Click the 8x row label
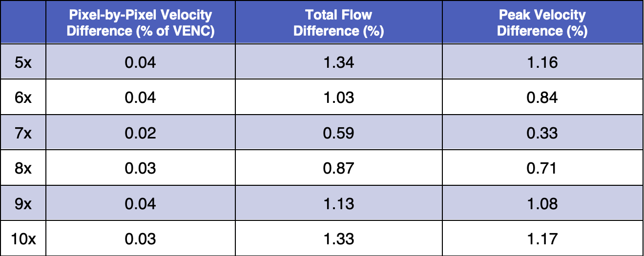The width and height of the screenshot is (644, 256). coord(23,168)
